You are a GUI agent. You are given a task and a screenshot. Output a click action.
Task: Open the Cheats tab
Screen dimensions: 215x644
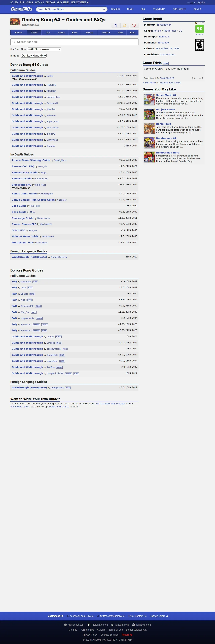(61, 32)
